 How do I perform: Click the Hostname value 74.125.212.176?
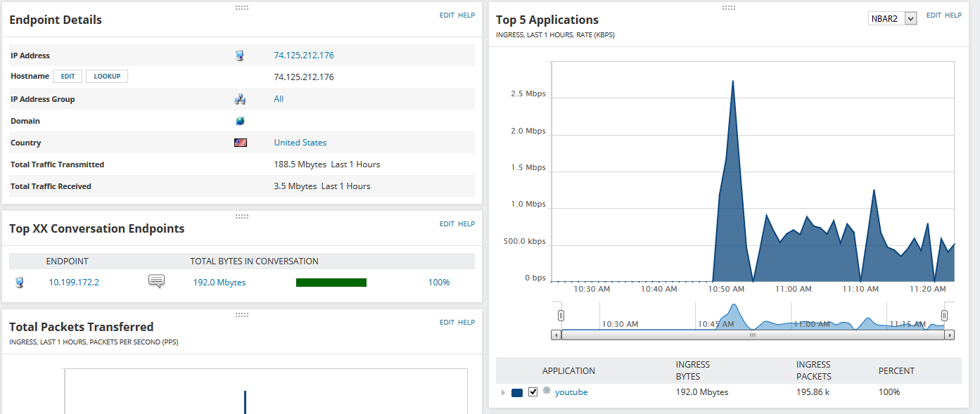click(304, 77)
